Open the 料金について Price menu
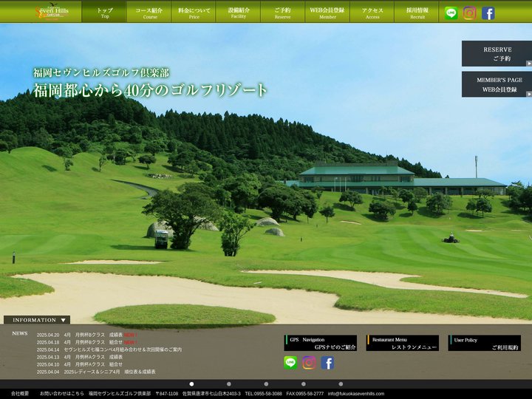This screenshot has height=399, width=532. point(194,13)
